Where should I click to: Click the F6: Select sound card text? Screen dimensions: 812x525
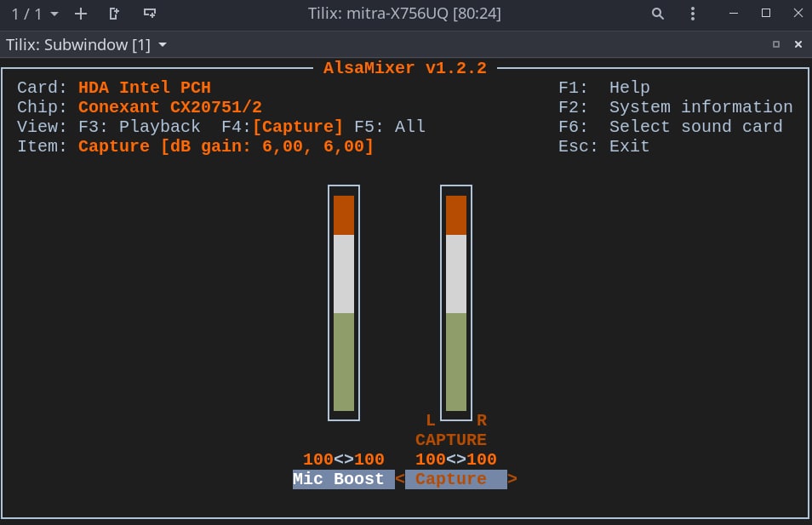tap(670, 127)
